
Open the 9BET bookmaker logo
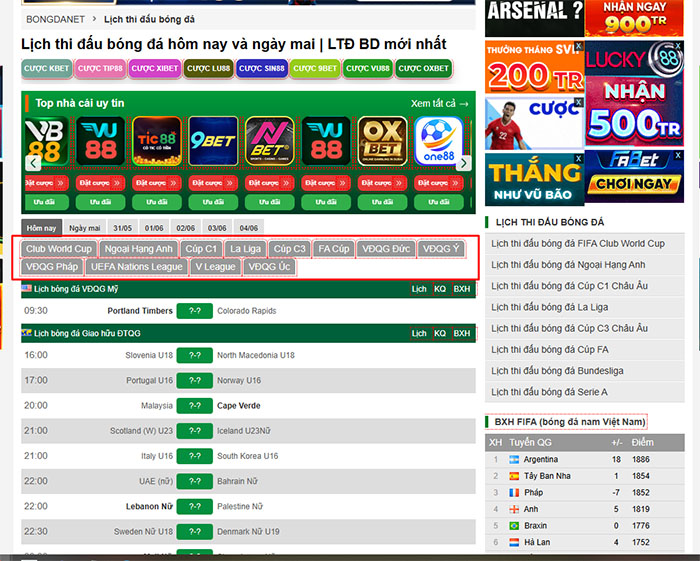point(213,141)
